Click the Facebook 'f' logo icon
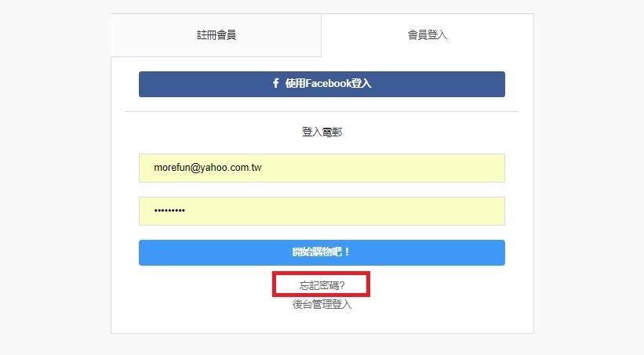This screenshot has height=355, width=644. tap(275, 83)
